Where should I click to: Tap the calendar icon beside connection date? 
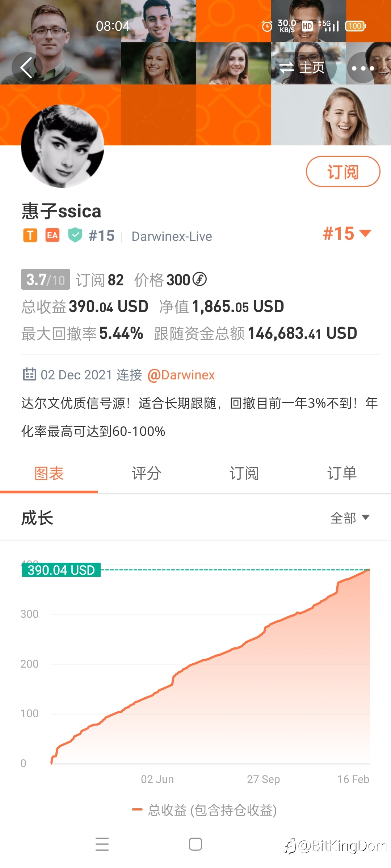click(x=29, y=374)
